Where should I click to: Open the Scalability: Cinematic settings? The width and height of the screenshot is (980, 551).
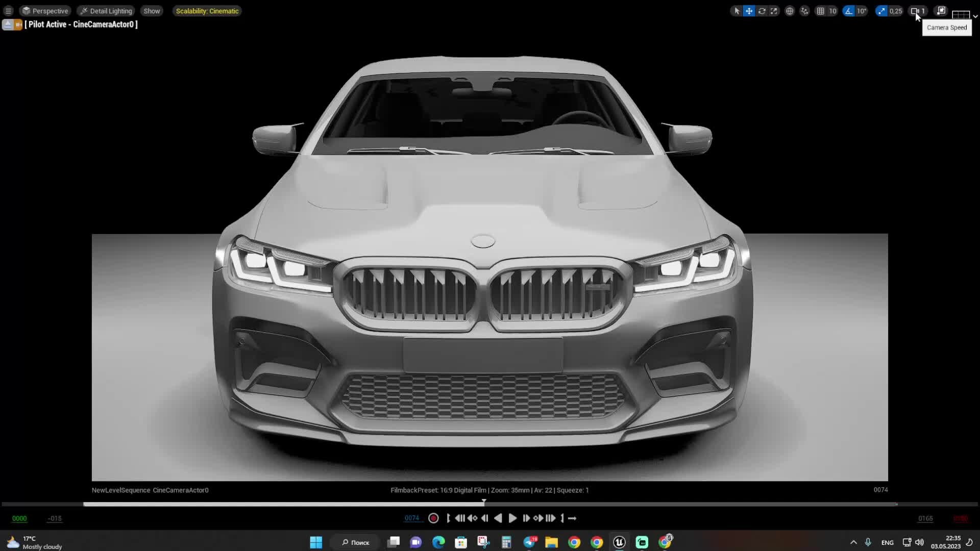coord(207,11)
